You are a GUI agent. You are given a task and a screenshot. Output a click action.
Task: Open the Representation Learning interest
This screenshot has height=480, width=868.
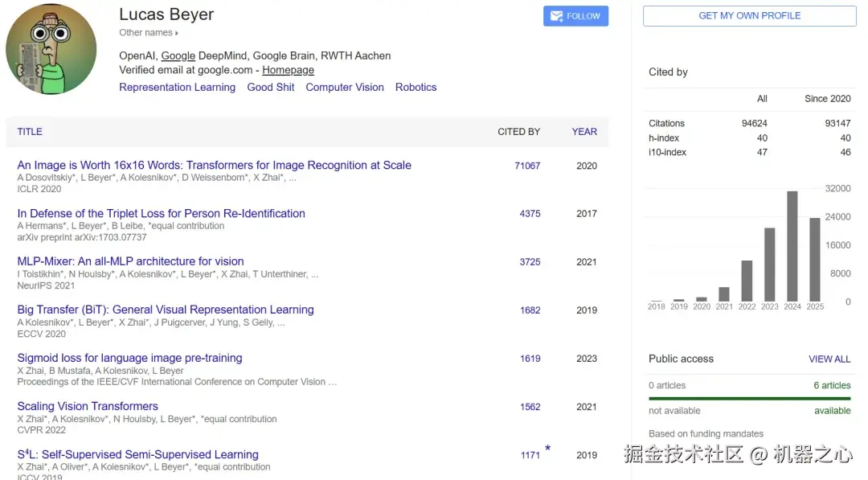(x=177, y=87)
